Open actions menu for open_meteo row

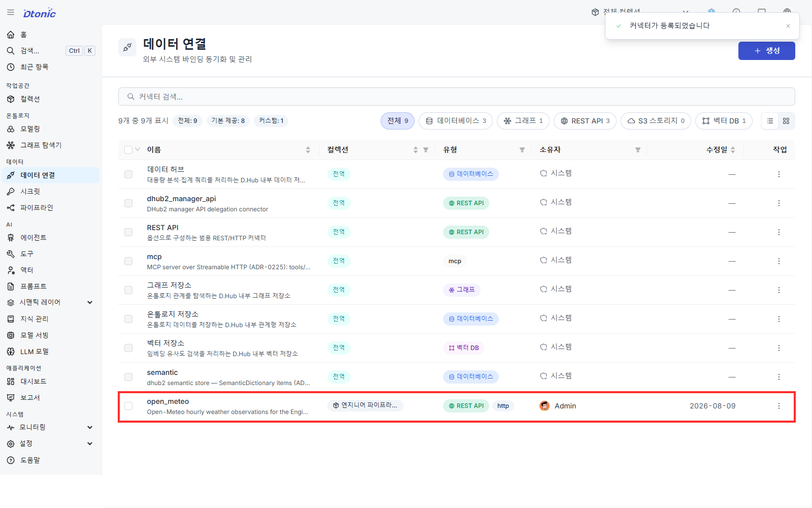point(779,406)
